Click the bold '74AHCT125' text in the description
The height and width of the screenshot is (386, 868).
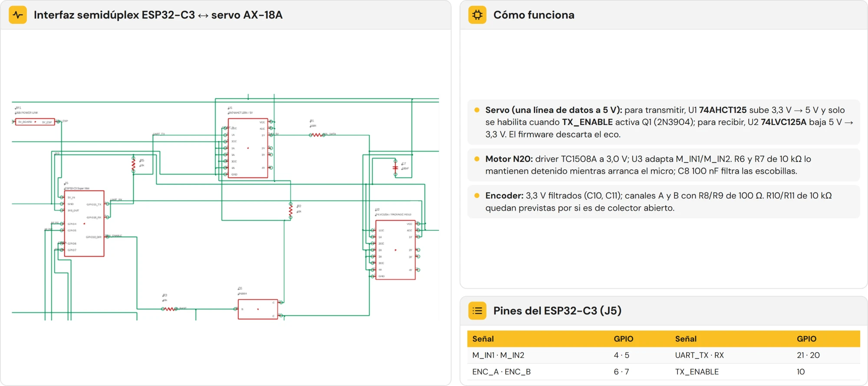coord(723,110)
